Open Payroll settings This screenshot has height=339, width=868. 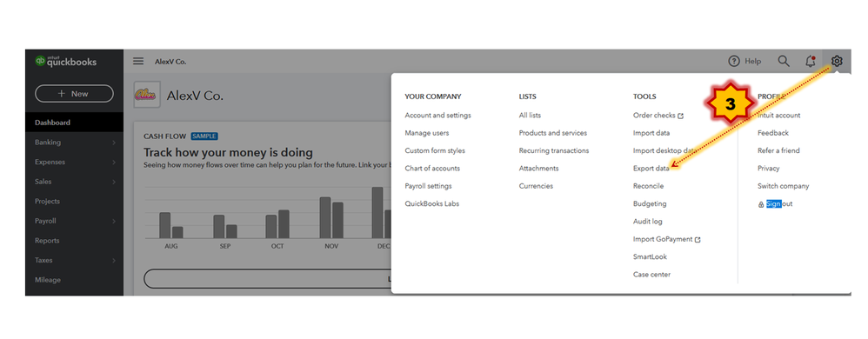[x=428, y=186]
